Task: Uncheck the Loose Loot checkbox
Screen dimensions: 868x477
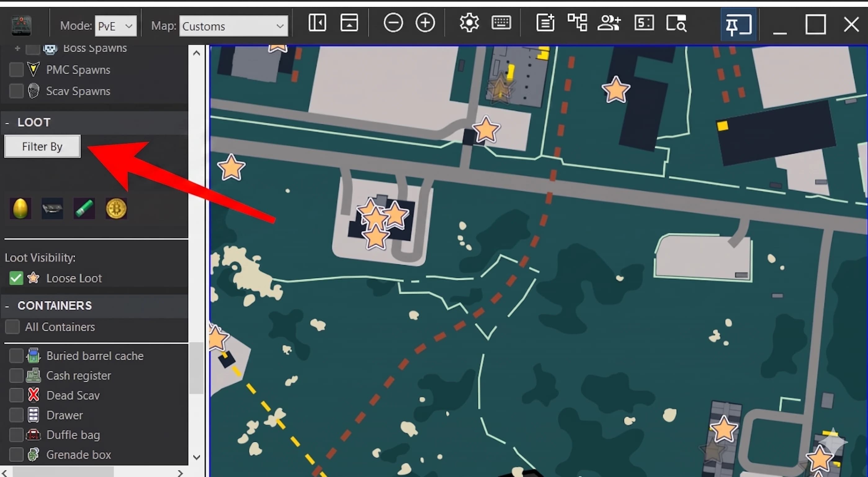Action: [x=16, y=278]
